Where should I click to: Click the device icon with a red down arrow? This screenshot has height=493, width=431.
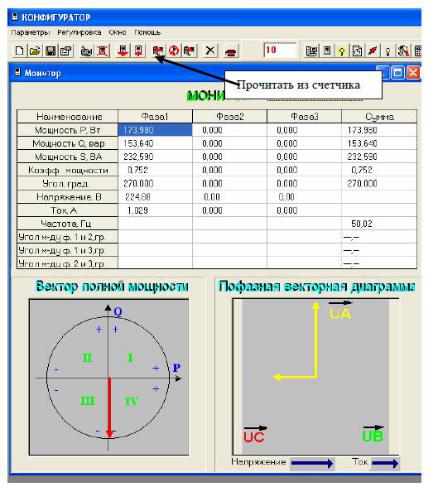[123, 51]
